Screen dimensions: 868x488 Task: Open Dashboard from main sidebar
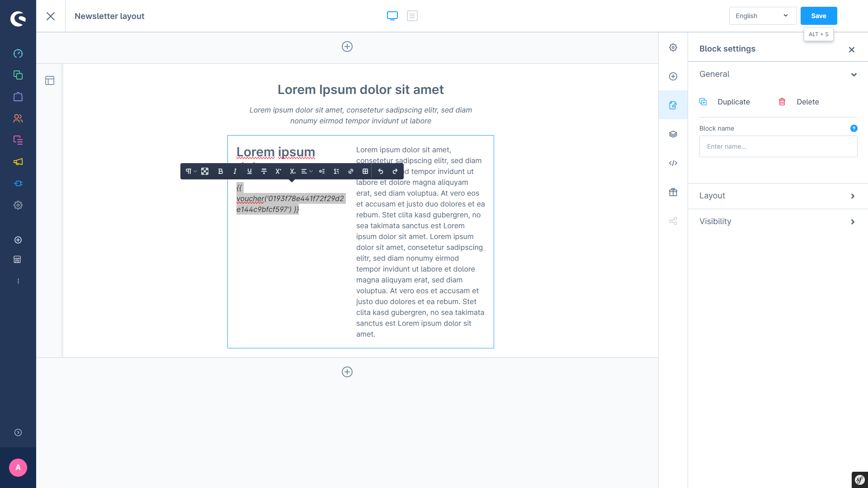(x=18, y=53)
